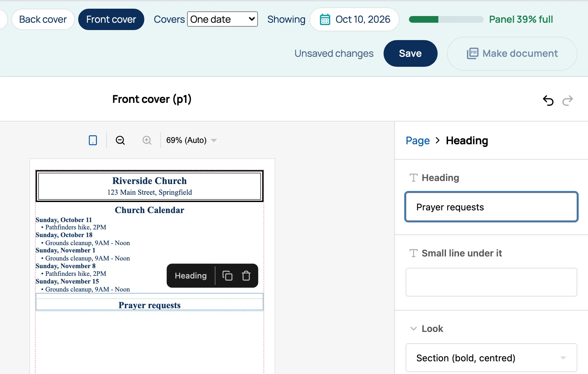The height and width of the screenshot is (374, 588).
Task: Click the Sunday, November 8 calendar entry
Action: (x=66, y=266)
